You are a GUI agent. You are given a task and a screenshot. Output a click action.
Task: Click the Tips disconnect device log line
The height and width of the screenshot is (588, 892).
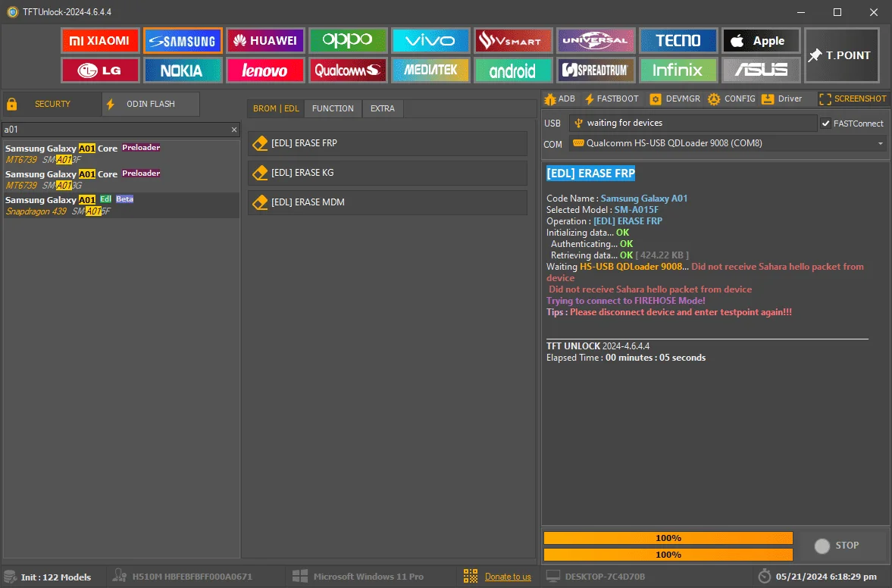(669, 312)
